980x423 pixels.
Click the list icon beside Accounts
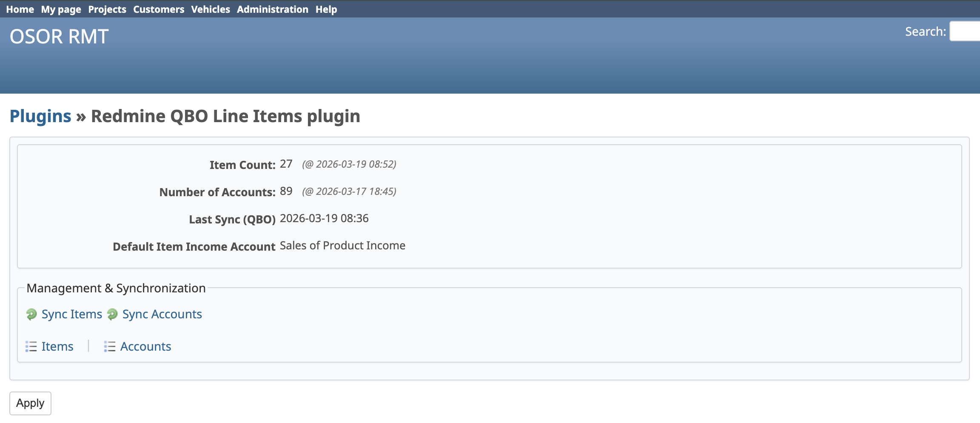point(110,346)
